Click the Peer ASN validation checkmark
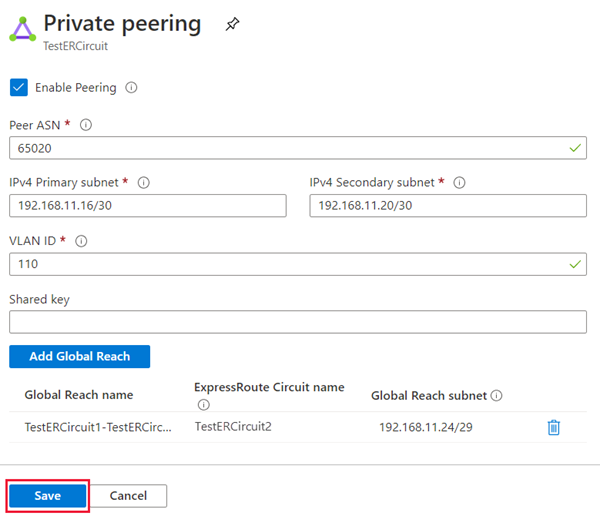 click(x=575, y=148)
